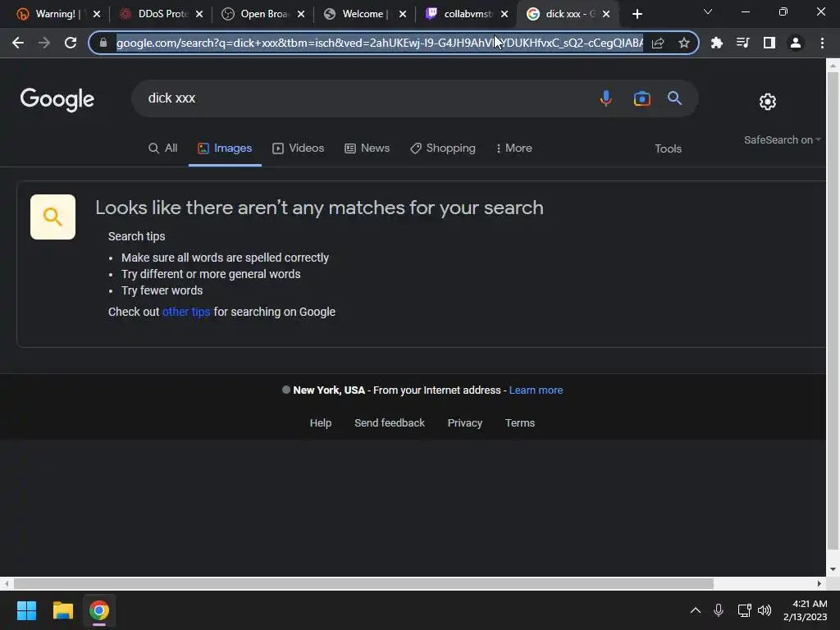840x630 pixels.
Task: Click the vertical scrollbar thumb
Action: pyautogui.click(x=833, y=311)
